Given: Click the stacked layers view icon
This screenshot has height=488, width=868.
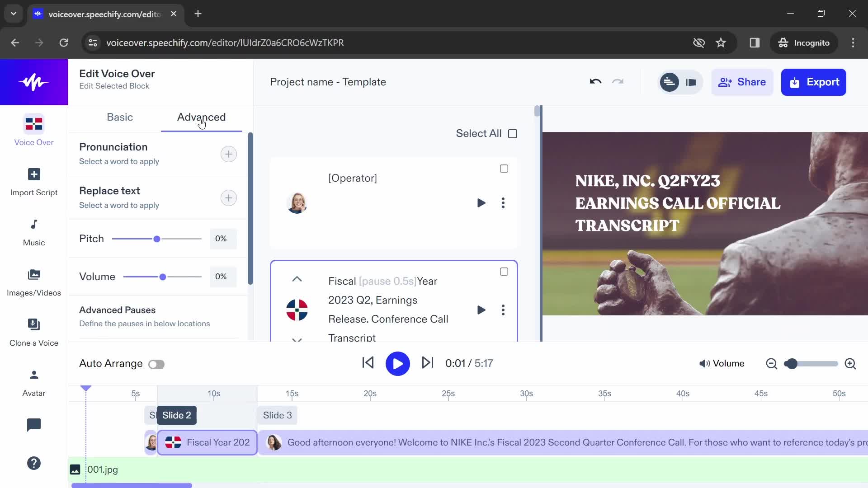Looking at the screenshot, I should 692,82.
